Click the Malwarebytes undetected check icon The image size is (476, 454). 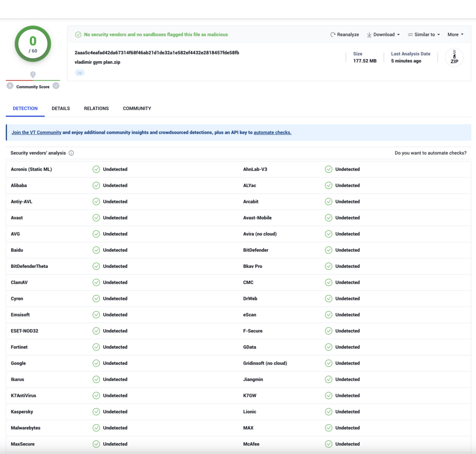[x=96, y=428]
